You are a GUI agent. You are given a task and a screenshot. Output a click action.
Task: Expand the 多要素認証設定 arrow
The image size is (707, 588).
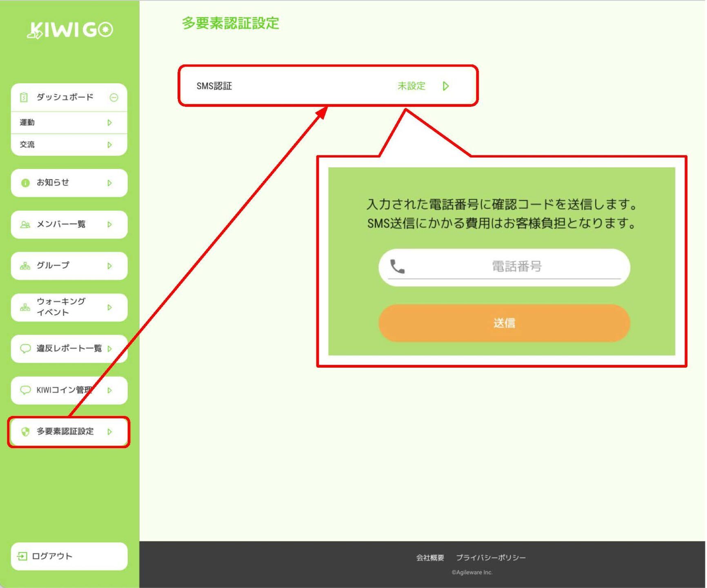point(109,432)
